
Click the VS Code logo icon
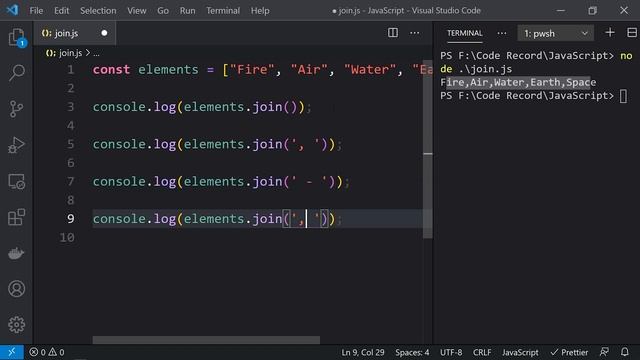click(12, 10)
